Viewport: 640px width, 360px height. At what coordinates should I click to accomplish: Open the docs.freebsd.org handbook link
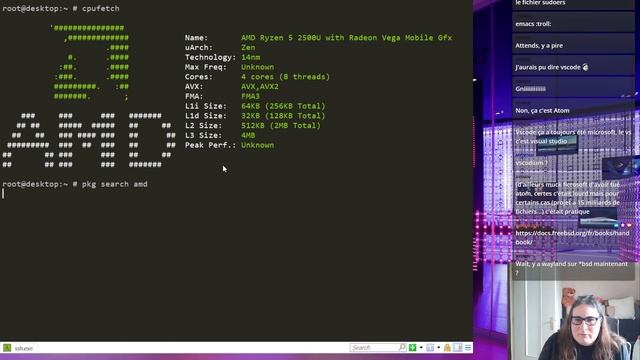tap(572, 238)
